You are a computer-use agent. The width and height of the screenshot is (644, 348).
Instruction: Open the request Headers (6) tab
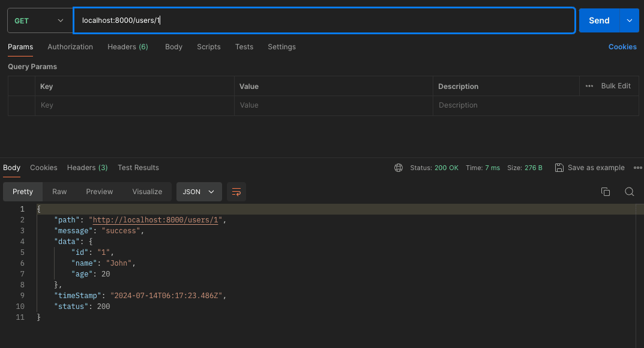tap(127, 47)
